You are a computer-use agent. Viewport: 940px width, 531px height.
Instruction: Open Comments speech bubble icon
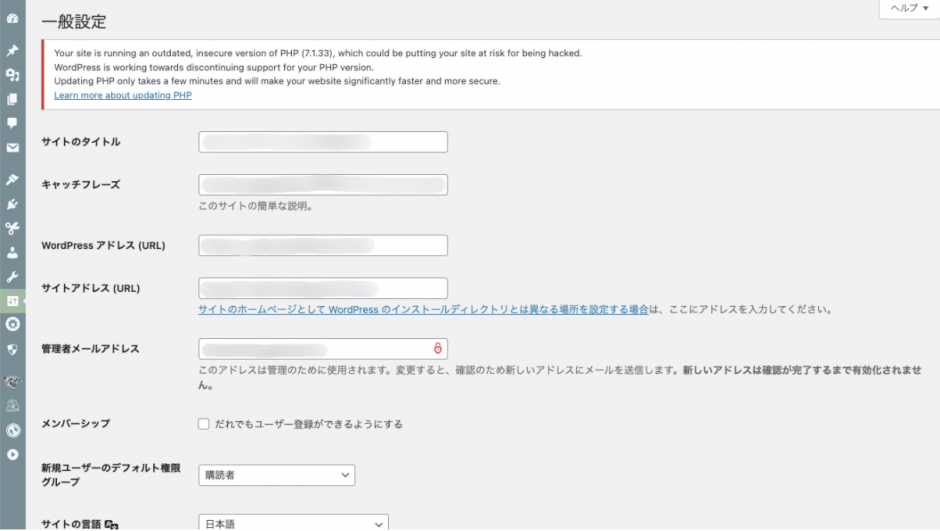click(12, 123)
